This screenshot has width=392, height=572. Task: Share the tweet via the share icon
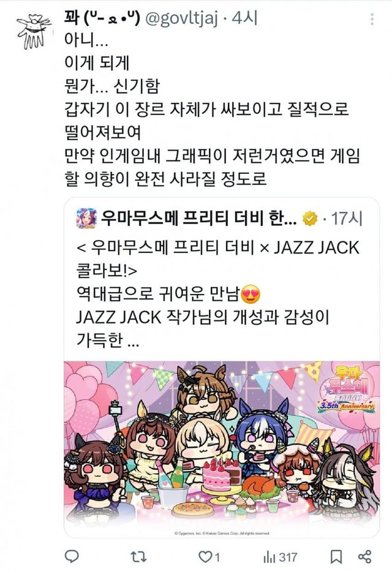[x=364, y=557]
